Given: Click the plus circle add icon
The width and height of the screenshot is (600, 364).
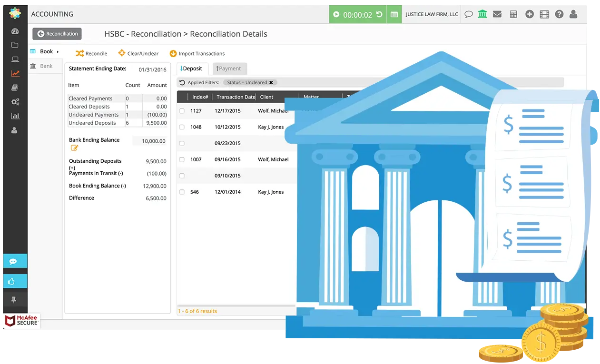Looking at the screenshot, I should (x=529, y=14).
